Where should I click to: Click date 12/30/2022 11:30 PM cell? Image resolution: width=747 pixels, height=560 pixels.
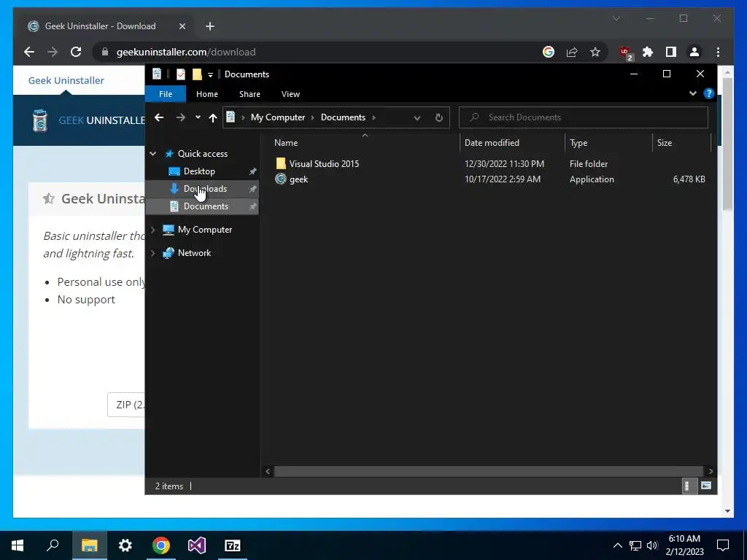click(504, 164)
